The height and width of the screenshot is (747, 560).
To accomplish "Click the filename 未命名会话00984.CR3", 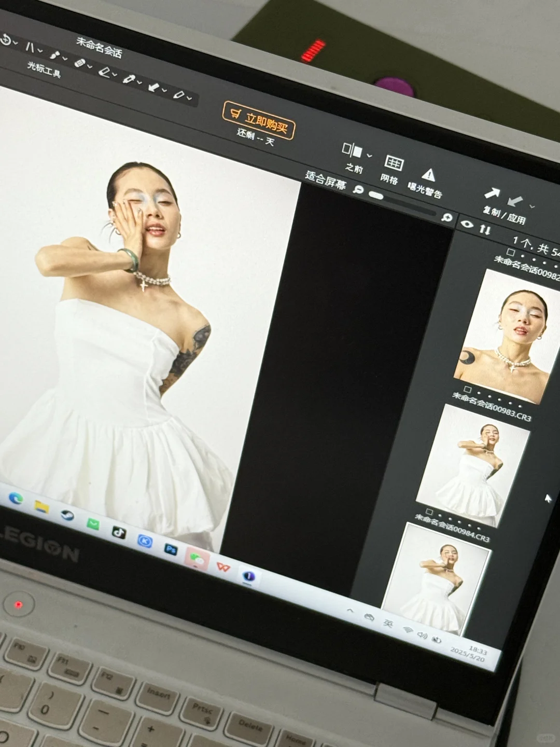I will 452,528.
